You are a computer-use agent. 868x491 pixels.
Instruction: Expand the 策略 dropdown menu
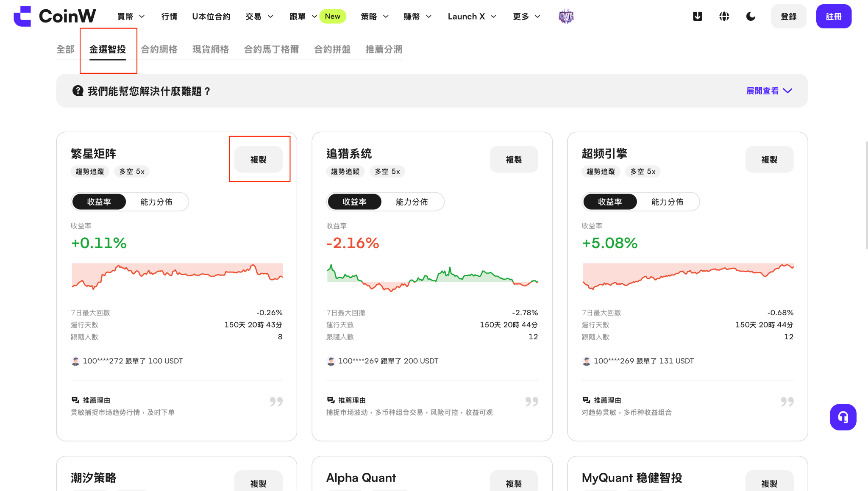(375, 17)
